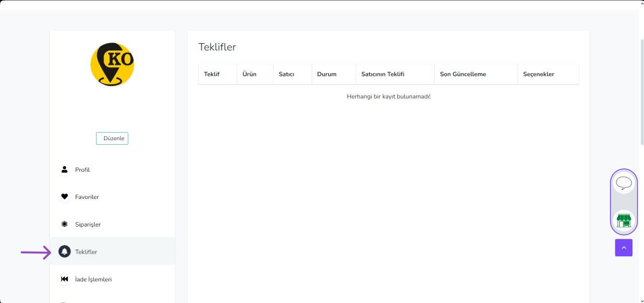Click the Durum column header
The height and width of the screenshot is (303, 644).
tap(334, 74)
